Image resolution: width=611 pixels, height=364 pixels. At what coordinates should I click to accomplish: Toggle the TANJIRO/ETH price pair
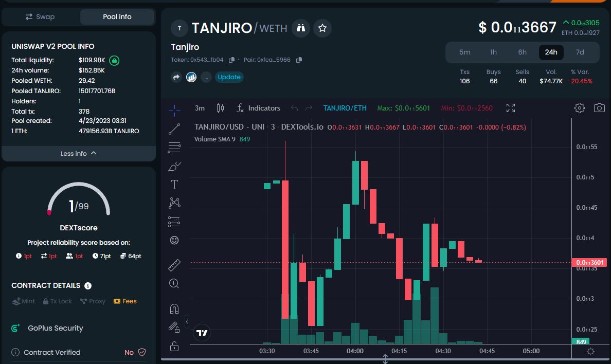345,108
